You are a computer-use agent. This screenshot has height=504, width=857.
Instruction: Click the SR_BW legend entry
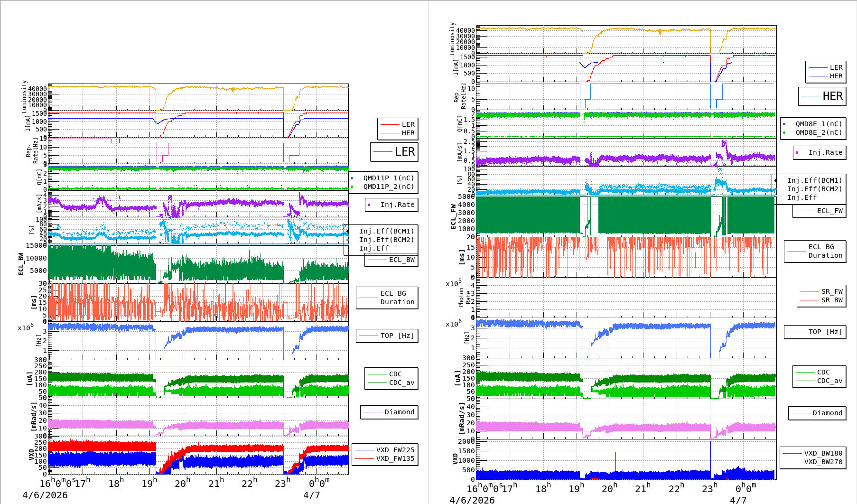(x=832, y=300)
